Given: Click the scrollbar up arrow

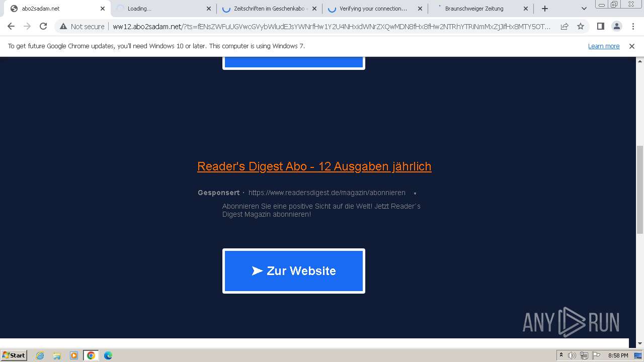Looking at the screenshot, I should click(639, 61).
